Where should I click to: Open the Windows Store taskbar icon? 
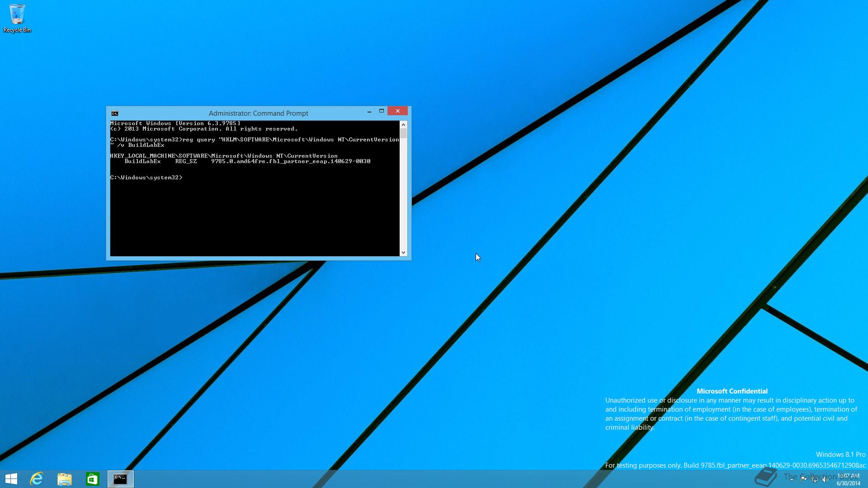click(x=93, y=479)
